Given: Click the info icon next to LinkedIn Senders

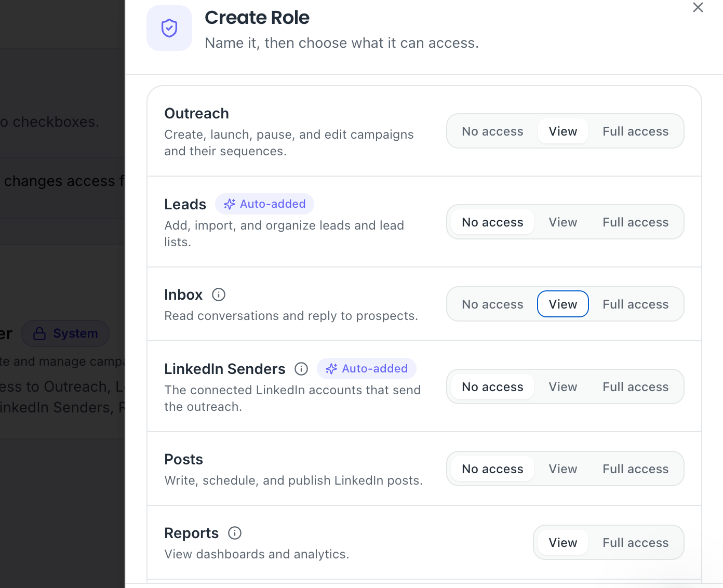Looking at the screenshot, I should [301, 369].
